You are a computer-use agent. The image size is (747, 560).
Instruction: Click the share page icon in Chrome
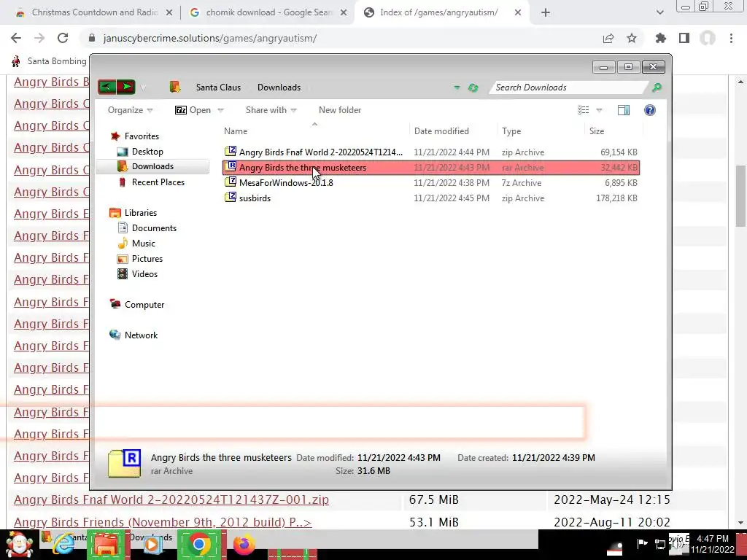pos(608,38)
